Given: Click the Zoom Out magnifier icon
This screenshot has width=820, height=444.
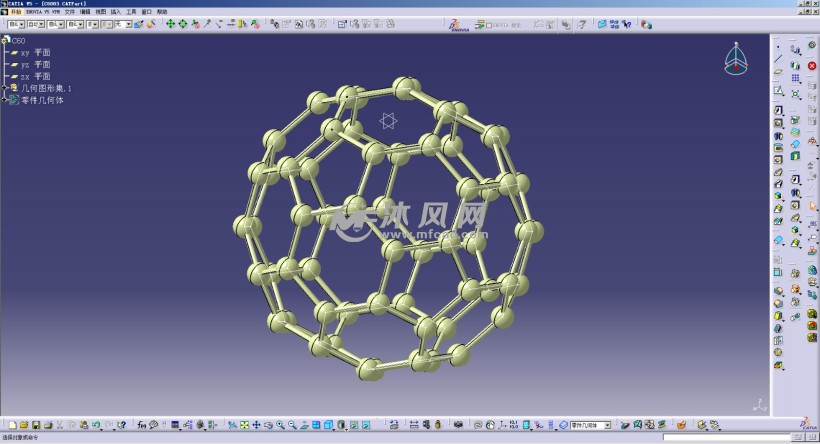Looking at the screenshot, I should coord(292,425).
